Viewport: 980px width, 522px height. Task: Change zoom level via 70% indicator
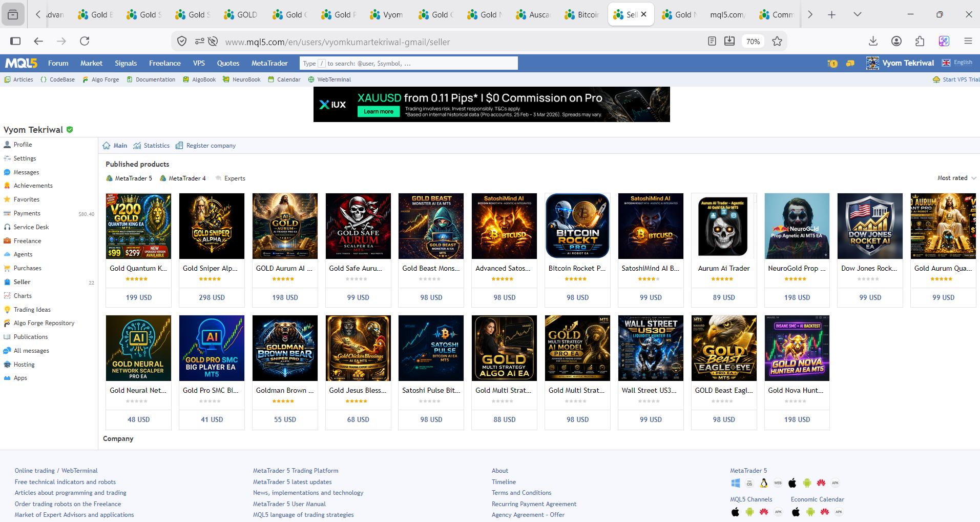[x=753, y=41]
